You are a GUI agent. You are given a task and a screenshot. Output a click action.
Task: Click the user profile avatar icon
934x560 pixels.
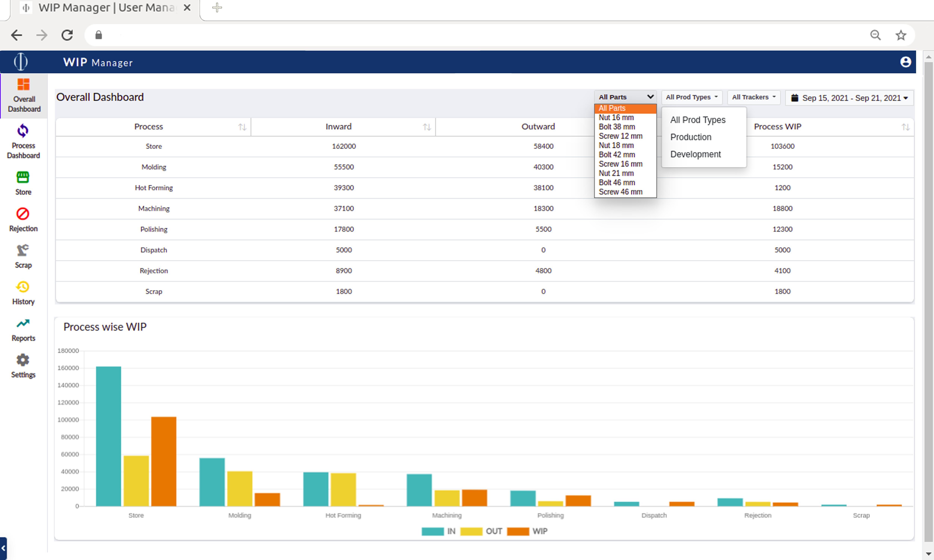pos(905,62)
